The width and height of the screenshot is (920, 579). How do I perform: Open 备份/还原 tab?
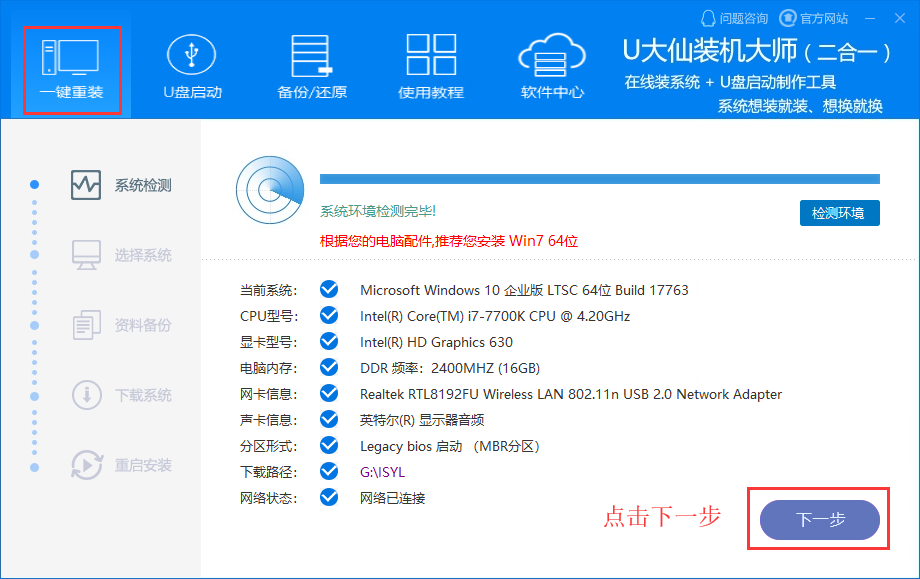click(312, 67)
